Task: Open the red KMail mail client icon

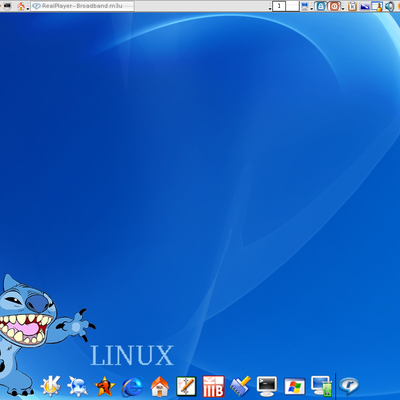Action: [213, 386]
